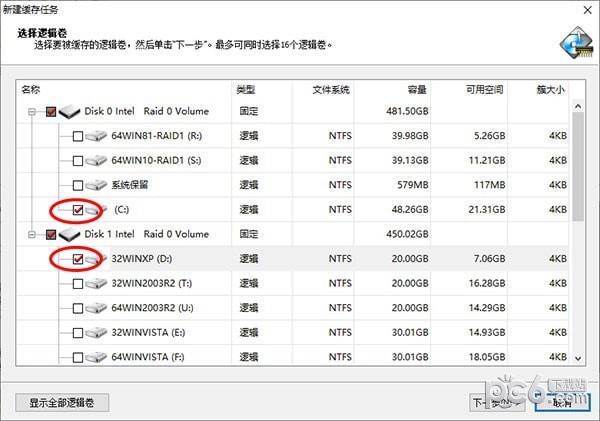Select the 32WINVISTA (E:) row label
The width and height of the screenshot is (600, 421).
(148, 332)
